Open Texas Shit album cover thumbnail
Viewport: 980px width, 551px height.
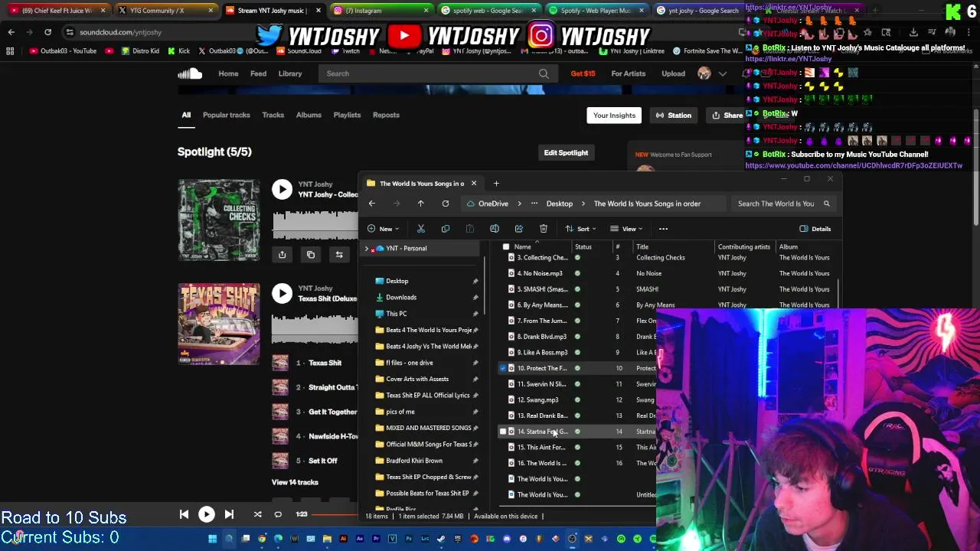click(x=219, y=324)
